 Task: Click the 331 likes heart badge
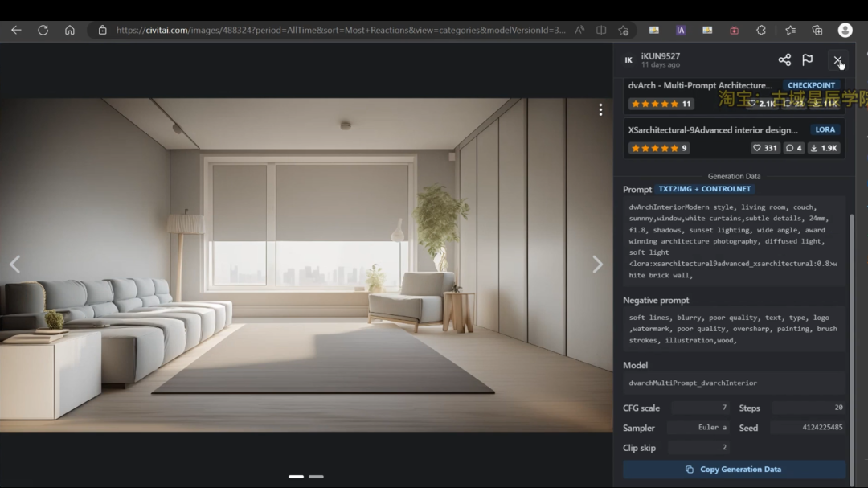[x=764, y=148]
